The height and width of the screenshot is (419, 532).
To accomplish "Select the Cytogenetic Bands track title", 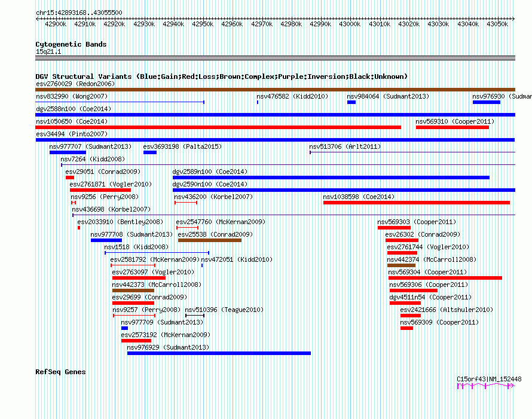I will click(71, 44).
